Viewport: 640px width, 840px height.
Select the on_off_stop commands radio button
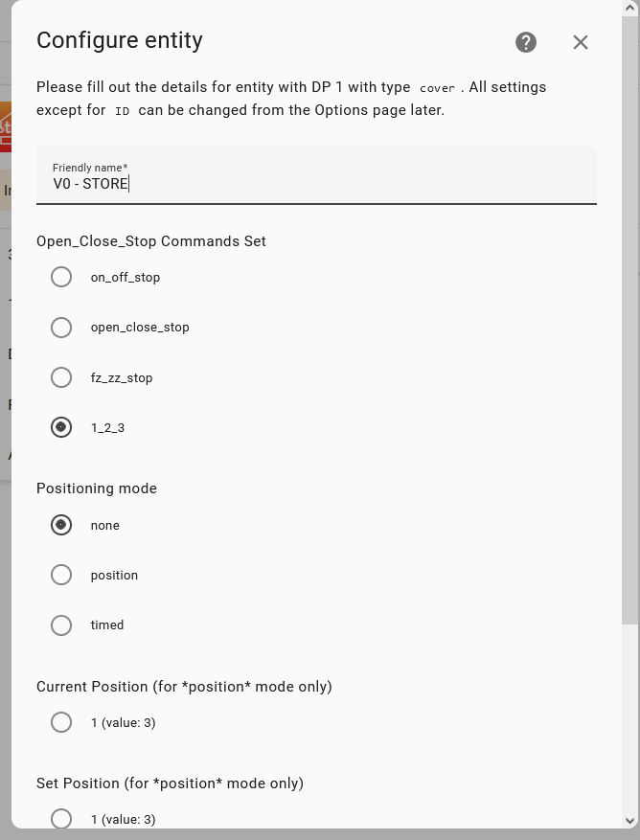coord(61,277)
